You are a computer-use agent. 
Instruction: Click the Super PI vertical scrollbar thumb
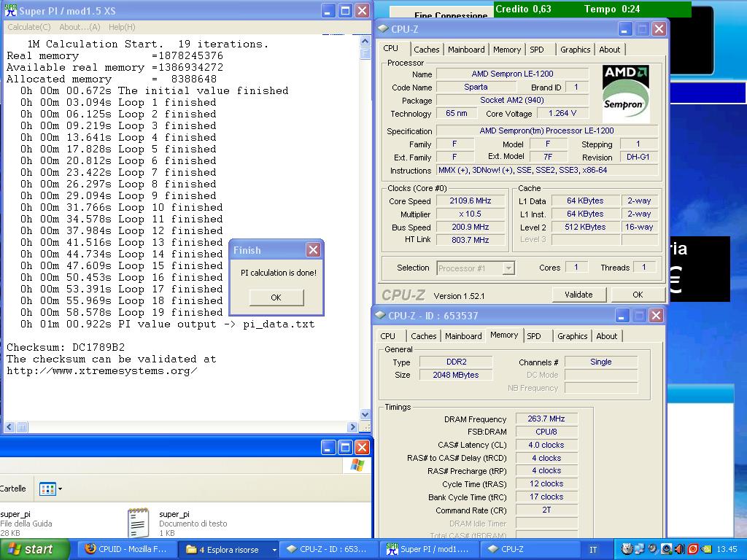click(x=365, y=52)
